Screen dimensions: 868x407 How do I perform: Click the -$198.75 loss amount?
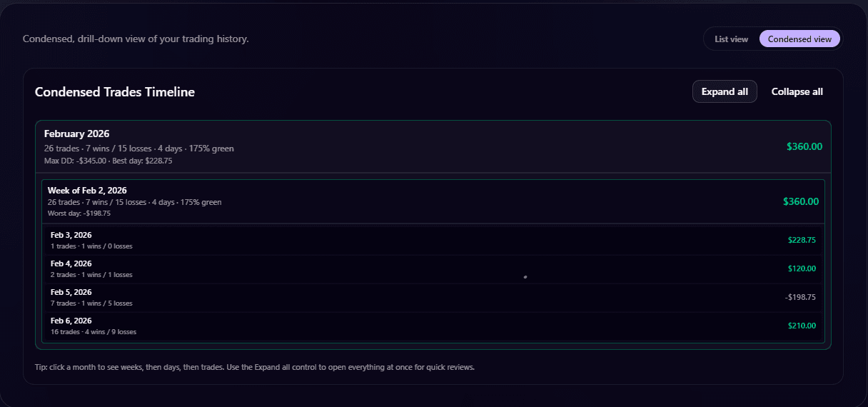click(x=799, y=297)
